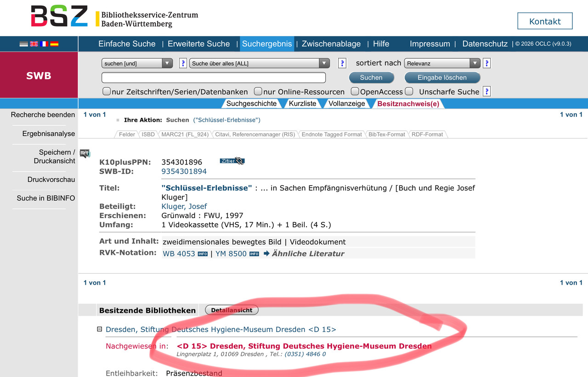Click the Detailansicht button

point(232,310)
